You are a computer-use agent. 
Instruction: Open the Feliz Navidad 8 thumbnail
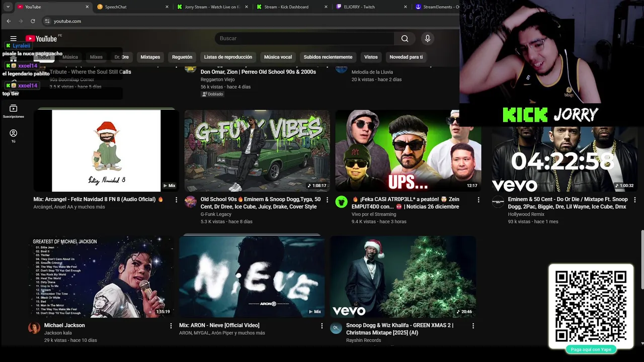click(x=106, y=150)
